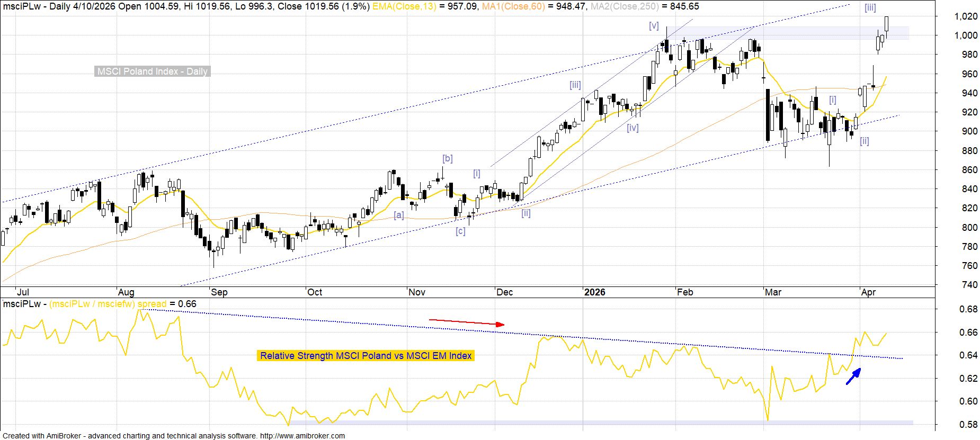Click the blue upward arrow on the relative strength chart

(x=853, y=376)
